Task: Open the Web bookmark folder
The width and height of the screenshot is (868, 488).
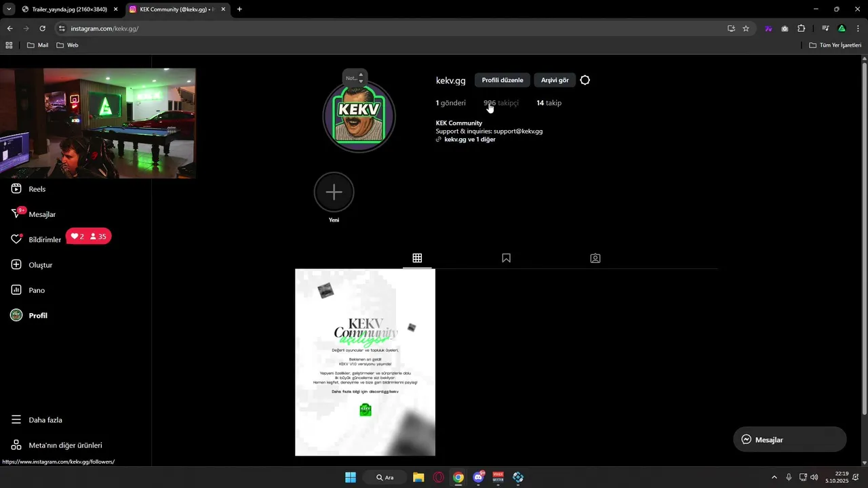Action: point(67,45)
